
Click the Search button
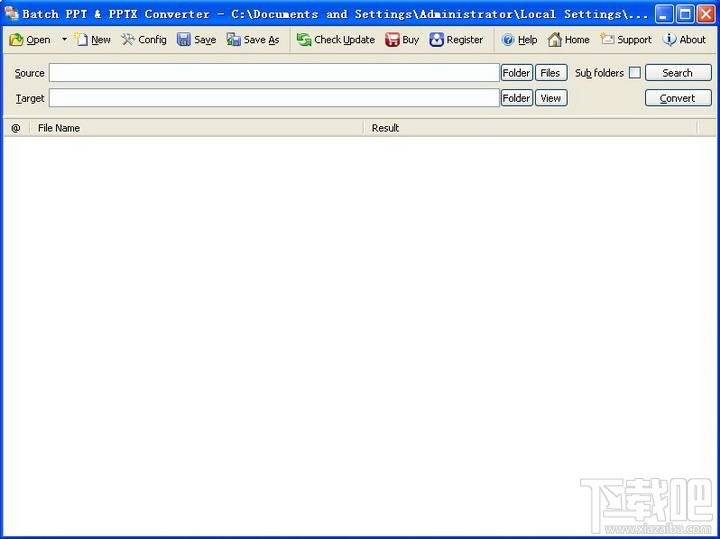pyautogui.click(x=678, y=73)
